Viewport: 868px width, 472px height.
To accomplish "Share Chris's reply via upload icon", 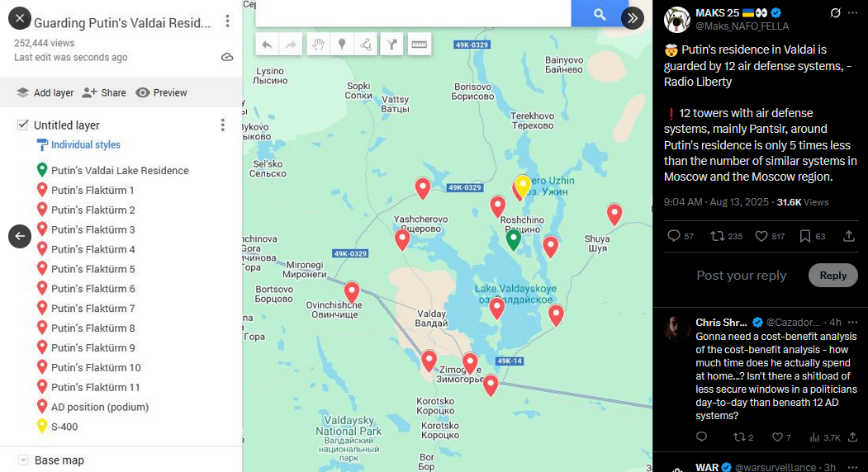I will pyautogui.click(x=852, y=437).
